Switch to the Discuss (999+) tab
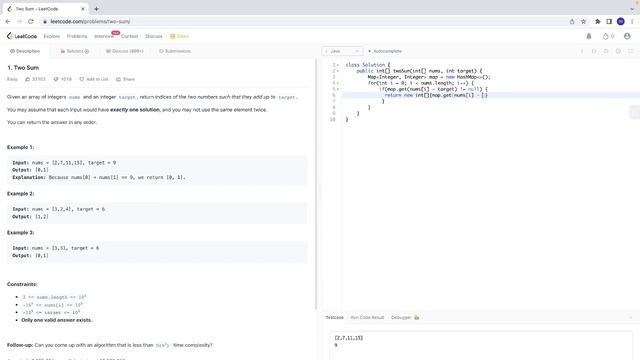 pyautogui.click(x=124, y=51)
